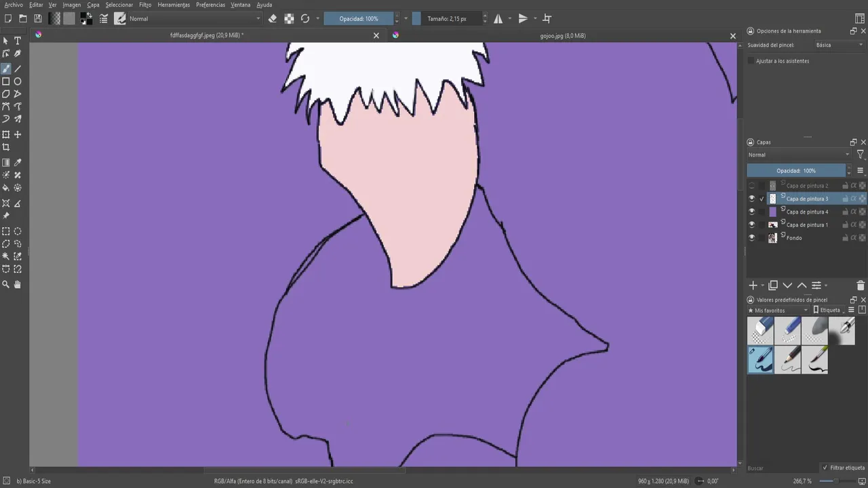Image resolution: width=868 pixels, height=488 pixels.
Task: Move the layer up with the arrow
Action: coord(802,286)
